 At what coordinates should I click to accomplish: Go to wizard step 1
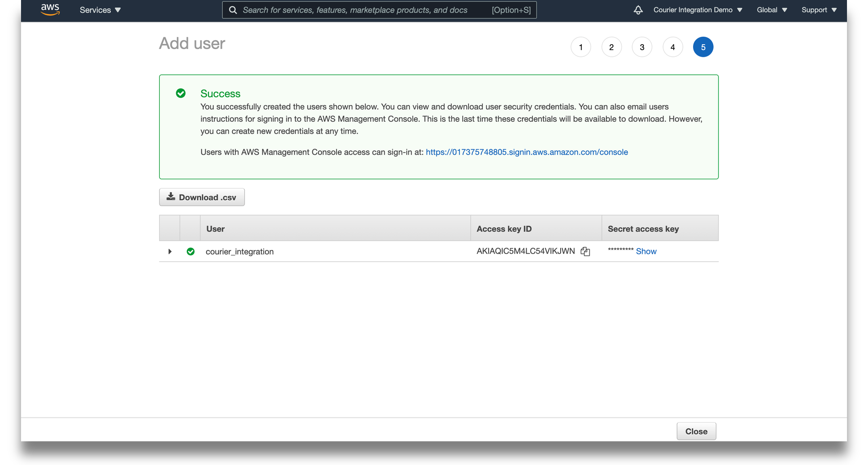click(x=581, y=47)
